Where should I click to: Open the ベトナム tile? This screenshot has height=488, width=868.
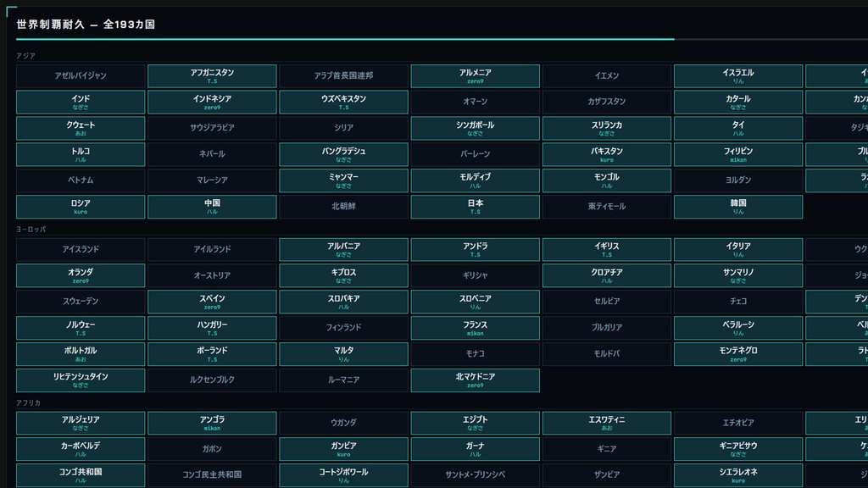click(81, 180)
